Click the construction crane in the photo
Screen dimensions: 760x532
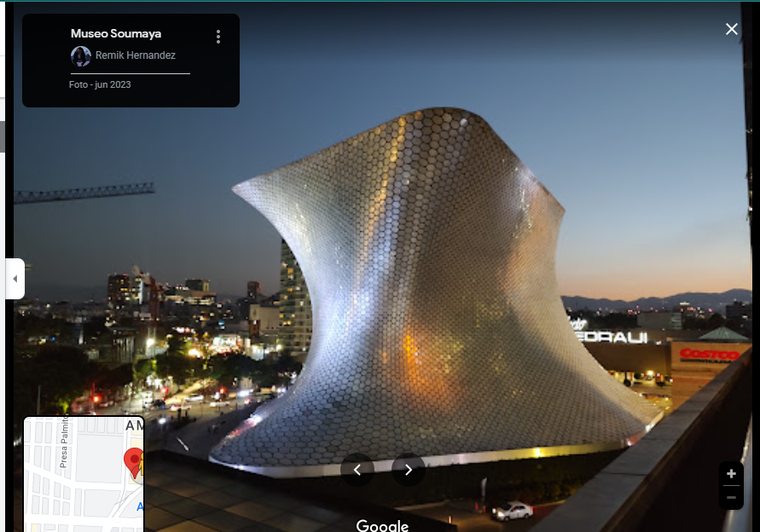pyautogui.click(x=85, y=193)
